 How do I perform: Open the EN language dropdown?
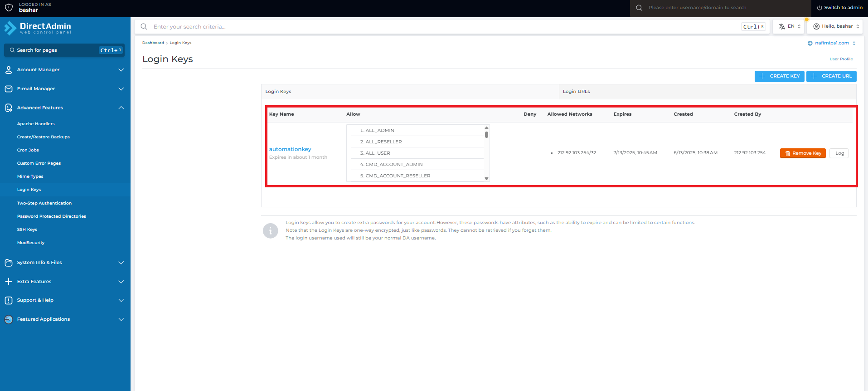[x=790, y=26]
